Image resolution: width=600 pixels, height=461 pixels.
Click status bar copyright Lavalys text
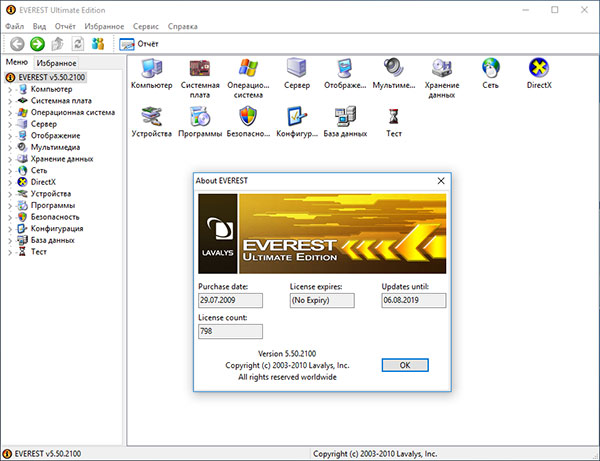[375, 454]
